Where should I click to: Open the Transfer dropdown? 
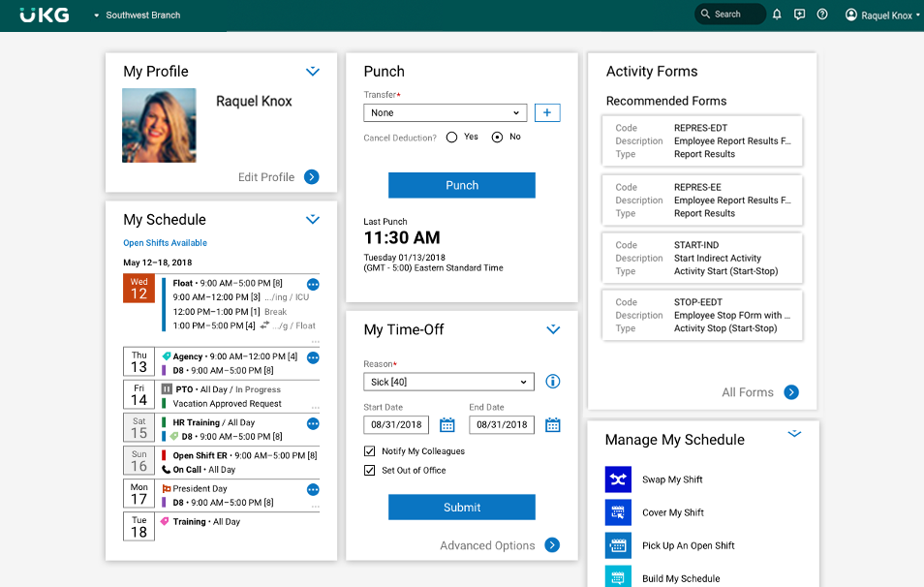[x=446, y=112]
